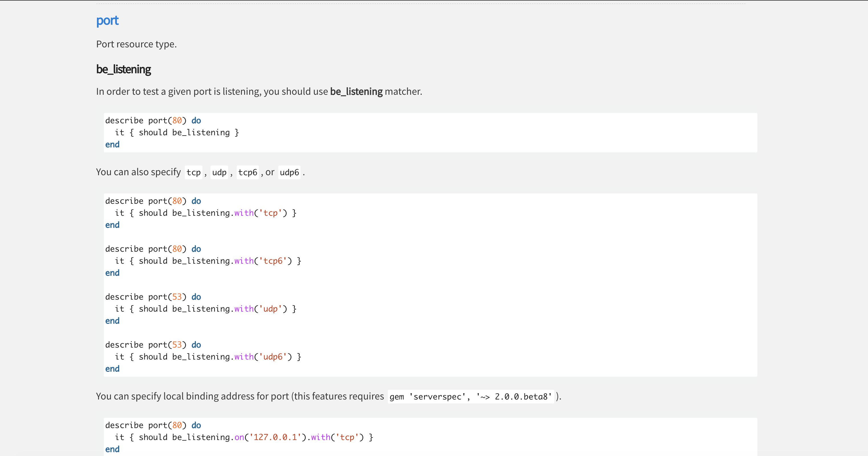Select 'You can specify local binding address' sentence

pyautogui.click(x=328, y=396)
